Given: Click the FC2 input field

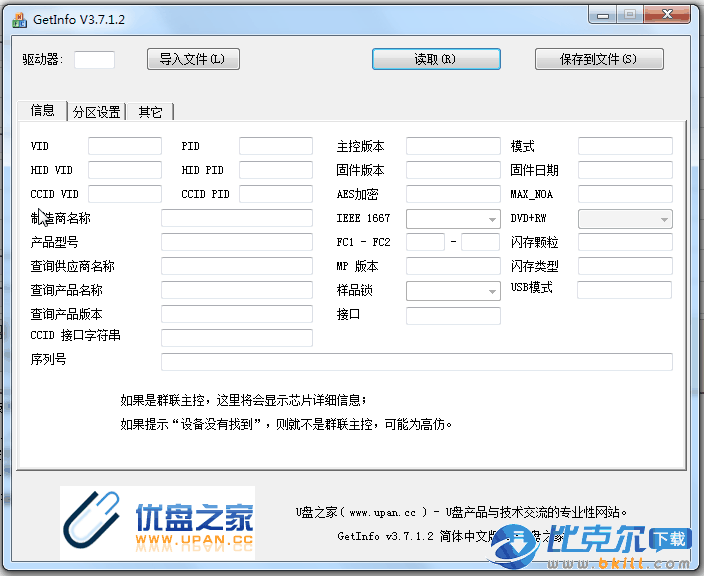Looking at the screenshot, I should click(480, 242).
